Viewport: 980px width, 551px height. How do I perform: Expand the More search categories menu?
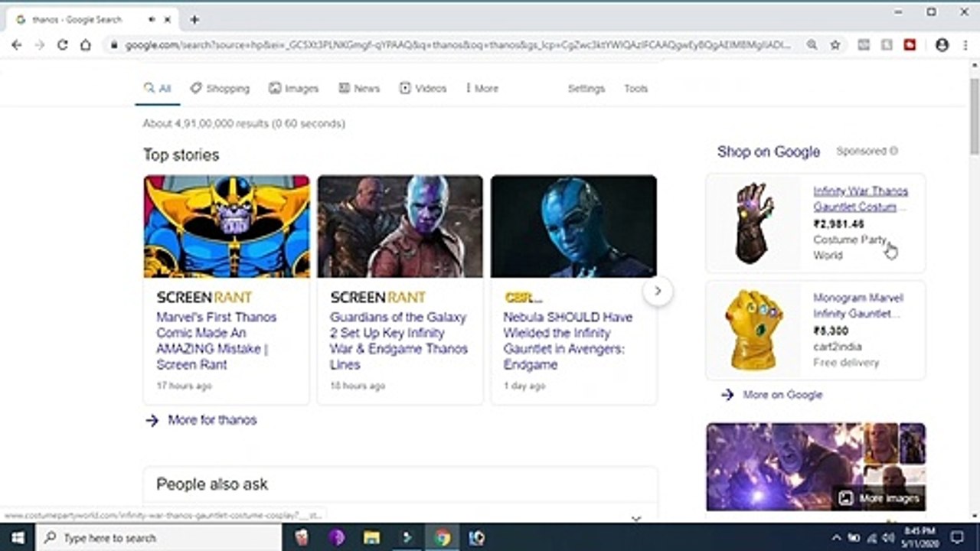[482, 89]
